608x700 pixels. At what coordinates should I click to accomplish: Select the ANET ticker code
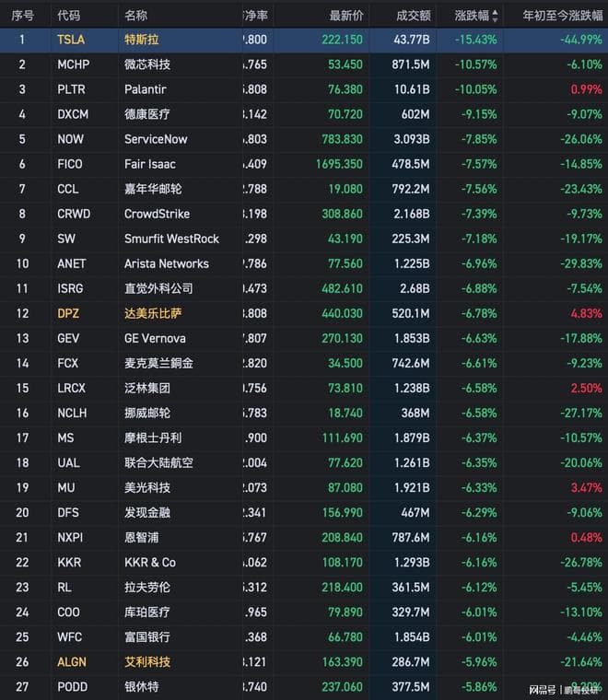click(72, 263)
